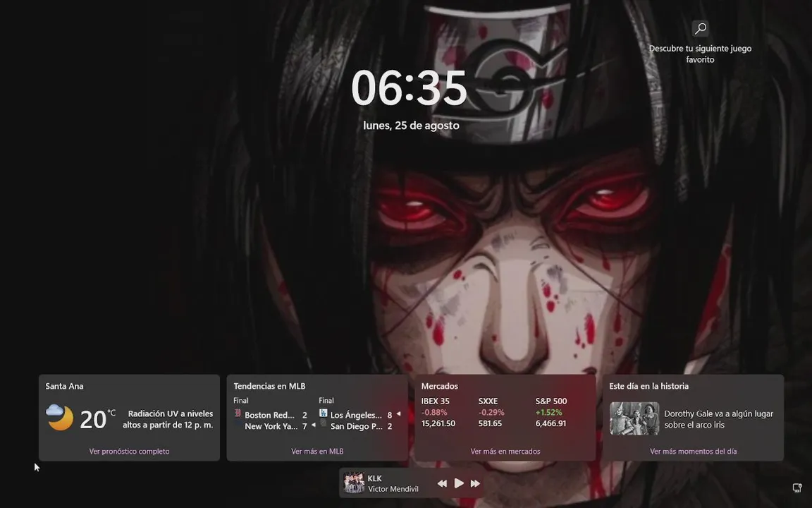Click the KLK album art thumbnail
This screenshot has width=812, height=508.
[x=355, y=483]
